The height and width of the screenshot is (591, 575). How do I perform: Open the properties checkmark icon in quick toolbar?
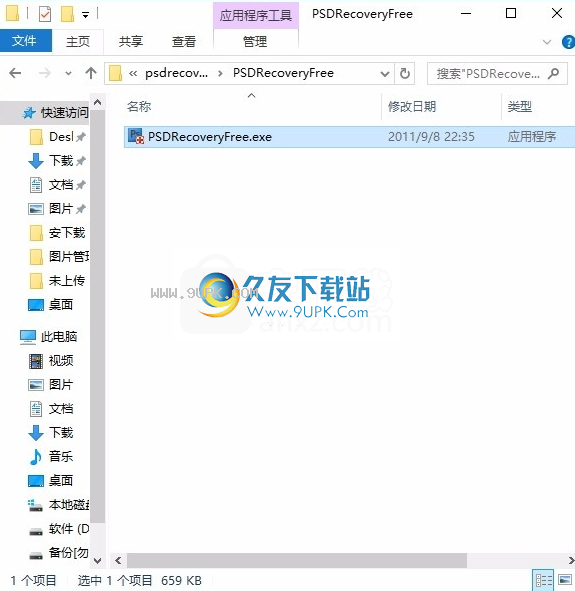click(x=45, y=15)
